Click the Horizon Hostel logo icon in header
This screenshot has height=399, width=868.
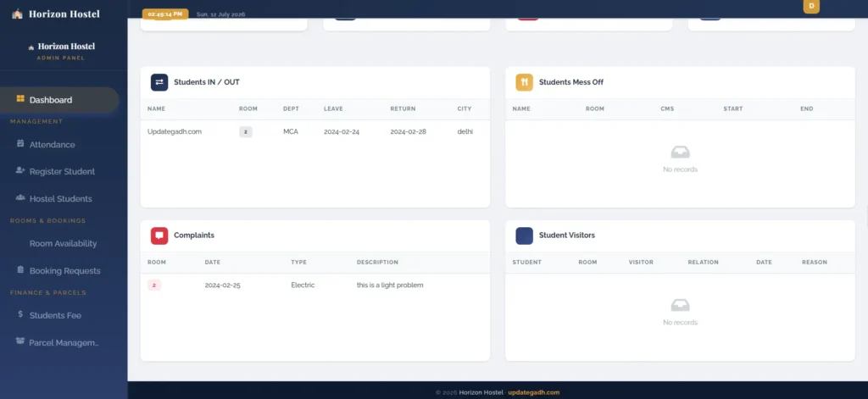(17, 14)
